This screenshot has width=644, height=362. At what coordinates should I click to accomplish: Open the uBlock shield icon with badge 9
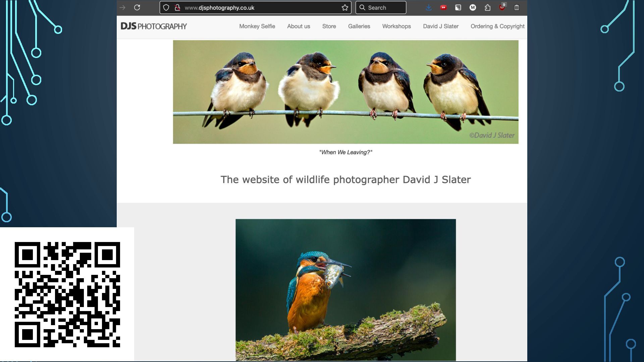pyautogui.click(x=502, y=7)
